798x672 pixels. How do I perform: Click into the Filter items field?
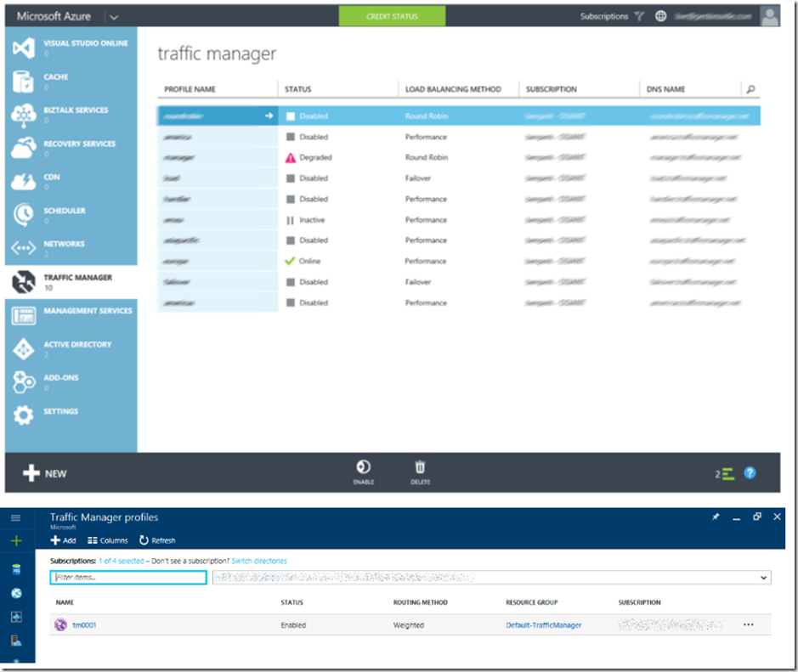pyautogui.click(x=128, y=578)
